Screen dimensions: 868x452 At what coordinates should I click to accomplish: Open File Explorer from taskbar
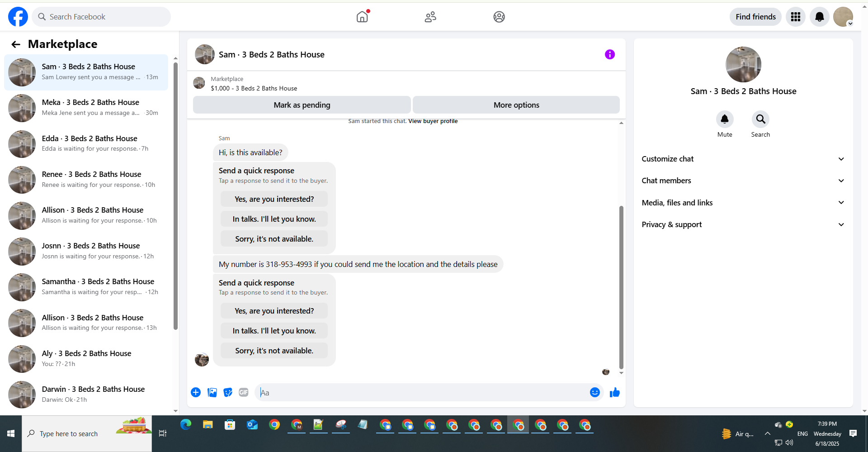pyautogui.click(x=208, y=425)
